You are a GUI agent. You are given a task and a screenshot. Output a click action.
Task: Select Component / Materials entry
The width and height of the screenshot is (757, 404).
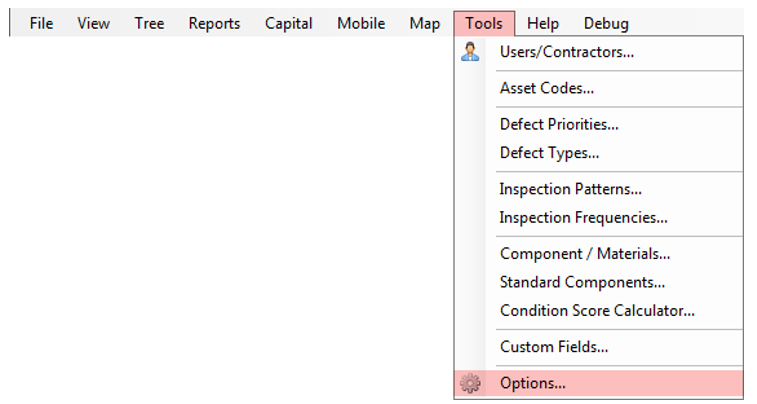(585, 254)
